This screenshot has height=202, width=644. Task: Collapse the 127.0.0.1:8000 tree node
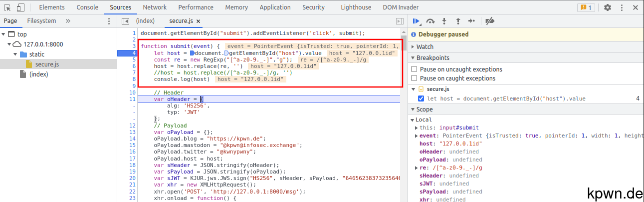[9, 44]
